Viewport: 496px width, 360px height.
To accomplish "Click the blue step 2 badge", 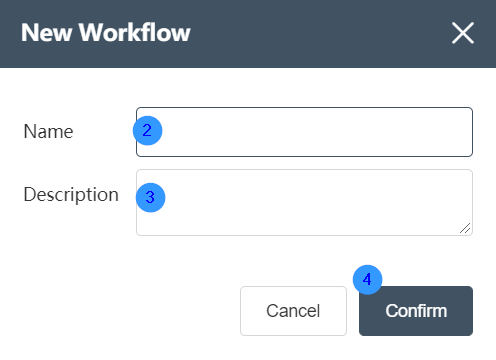I will (147, 131).
